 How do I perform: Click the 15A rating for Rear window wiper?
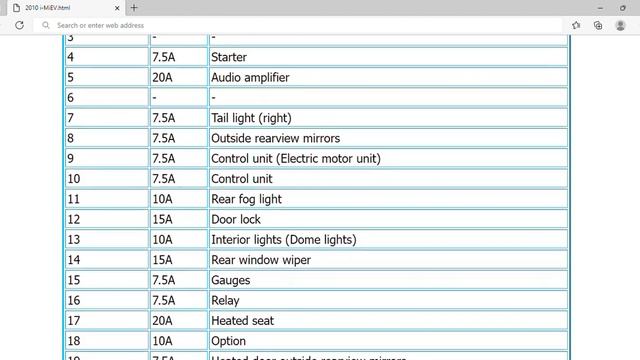click(179, 260)
